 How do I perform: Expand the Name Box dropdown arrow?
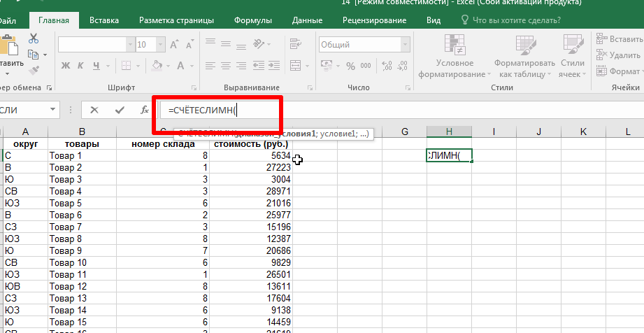tap(52, 109)
